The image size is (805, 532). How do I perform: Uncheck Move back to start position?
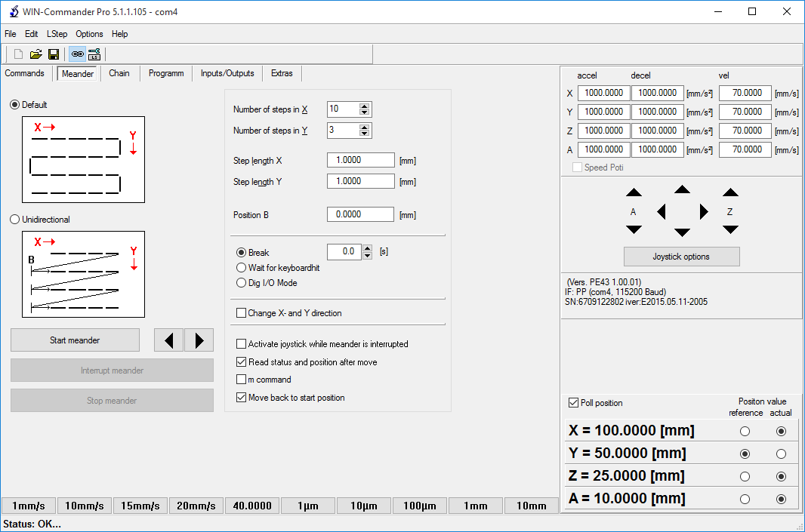[x=242, y=398]
